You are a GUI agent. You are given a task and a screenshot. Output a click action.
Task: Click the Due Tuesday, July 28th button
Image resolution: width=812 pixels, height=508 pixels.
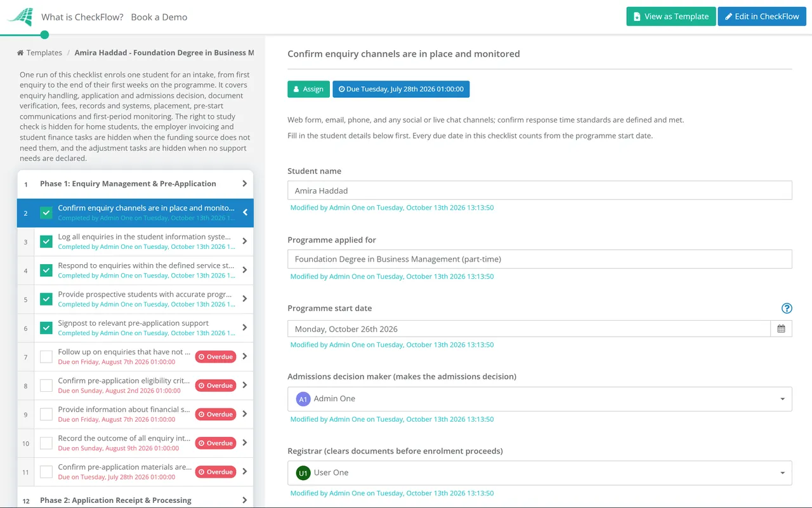pyautogui.click(x=401, y=89)
